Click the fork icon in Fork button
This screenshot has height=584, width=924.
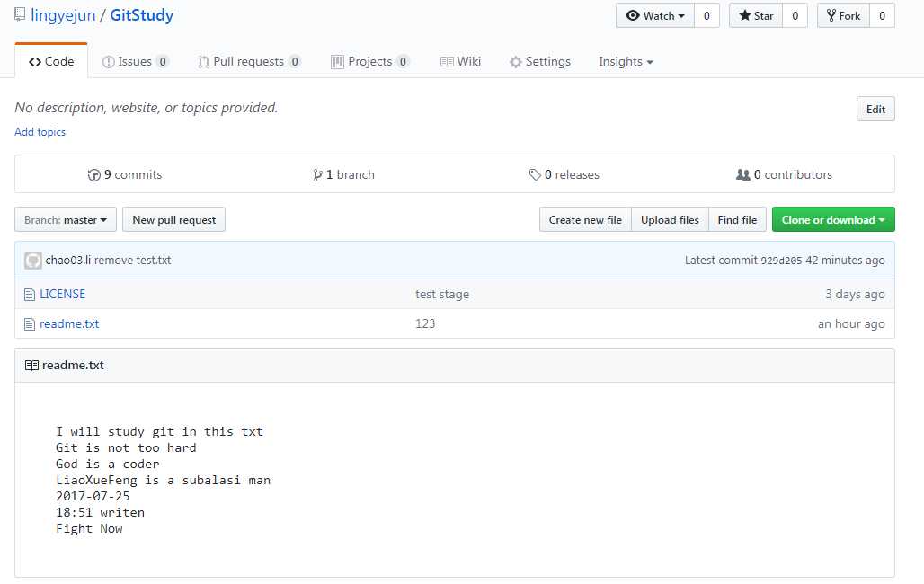click(831, 16)
